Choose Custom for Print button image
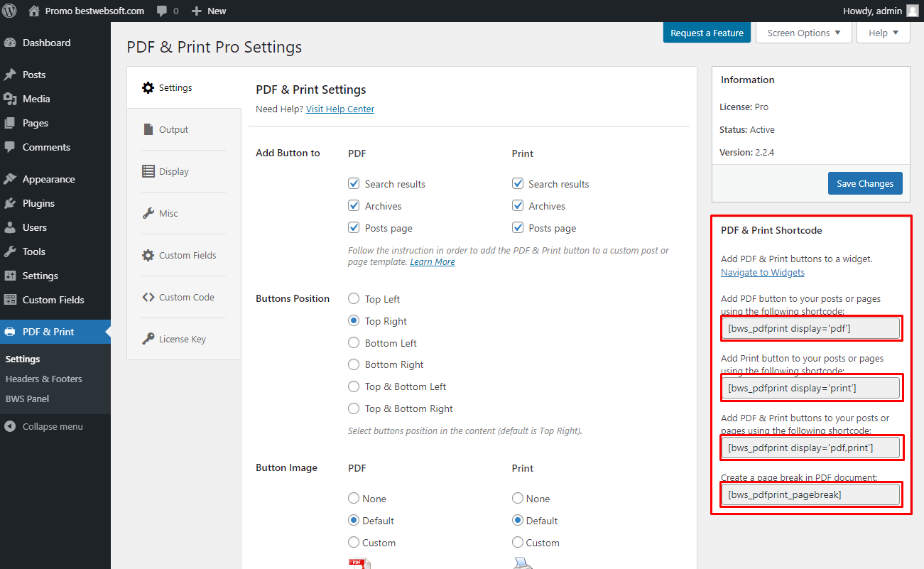This screenshot has width=924, height=569. coord(518,542)
